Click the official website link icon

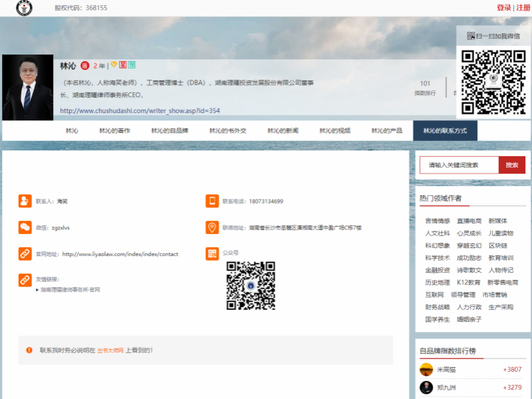(x=25, y=253)
